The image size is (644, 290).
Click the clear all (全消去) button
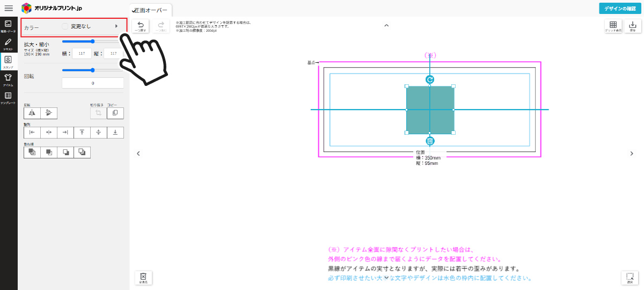(143, 277)
